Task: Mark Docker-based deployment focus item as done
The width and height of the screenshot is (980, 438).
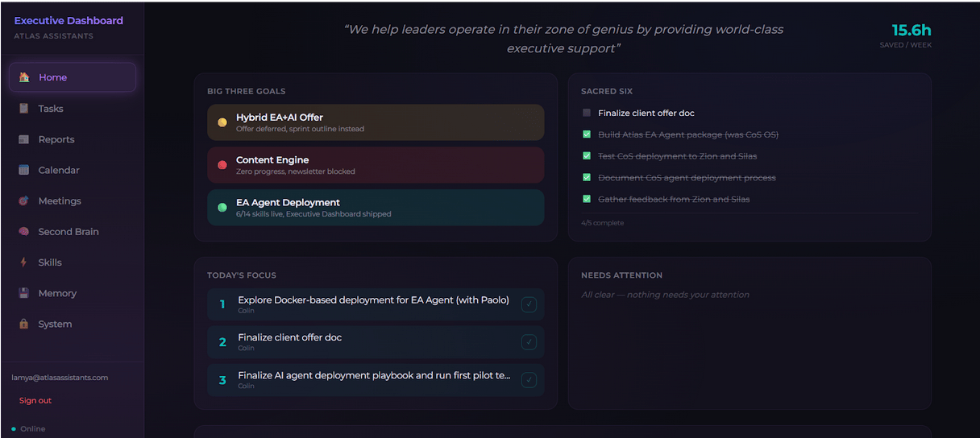Action: pyautogui.click(x=529, y=304)
